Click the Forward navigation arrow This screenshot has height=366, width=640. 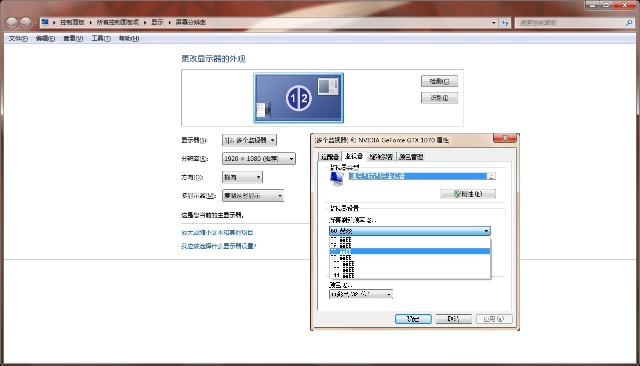pos(25,23)
